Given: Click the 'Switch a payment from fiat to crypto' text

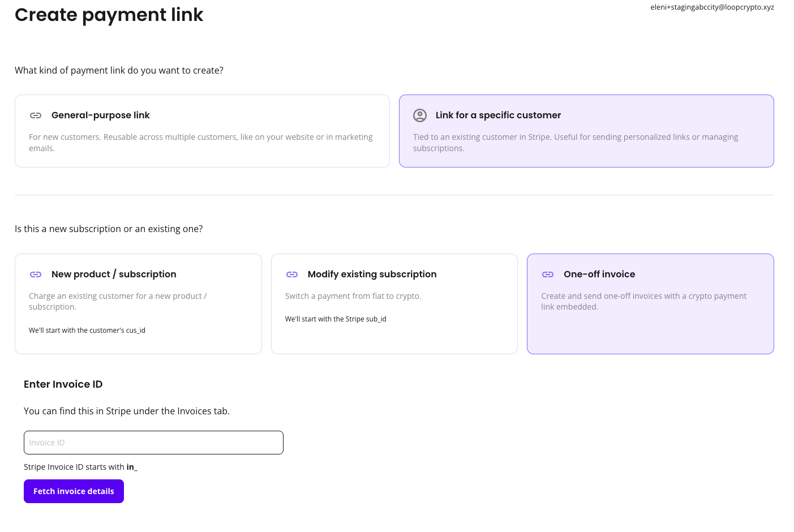Looking at the screenshot, I should (353, 296).
